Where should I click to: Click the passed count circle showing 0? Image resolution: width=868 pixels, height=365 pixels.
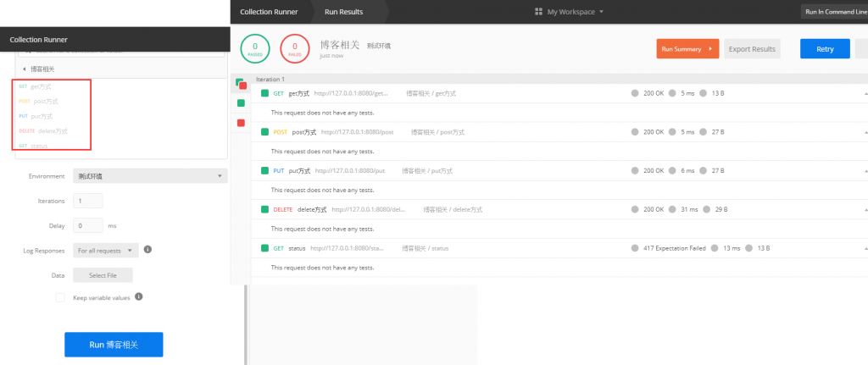pyautogui.click(x=254, y=48)
